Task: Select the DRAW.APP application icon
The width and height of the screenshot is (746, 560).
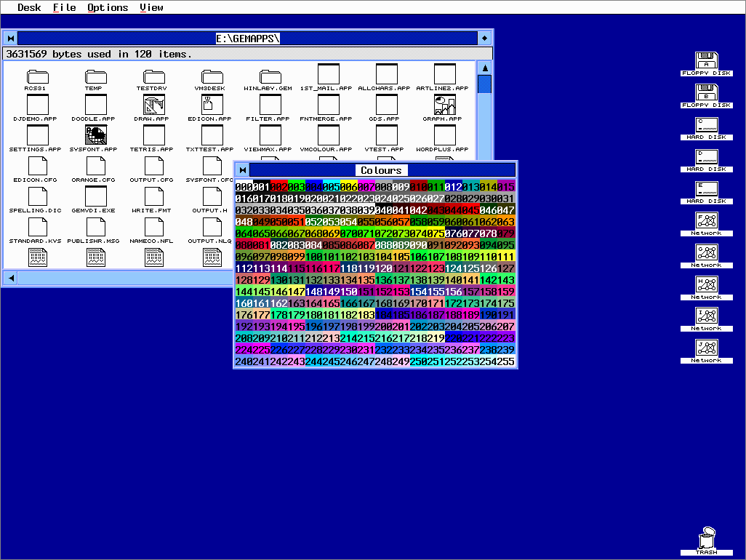Action: pos(153,105)
